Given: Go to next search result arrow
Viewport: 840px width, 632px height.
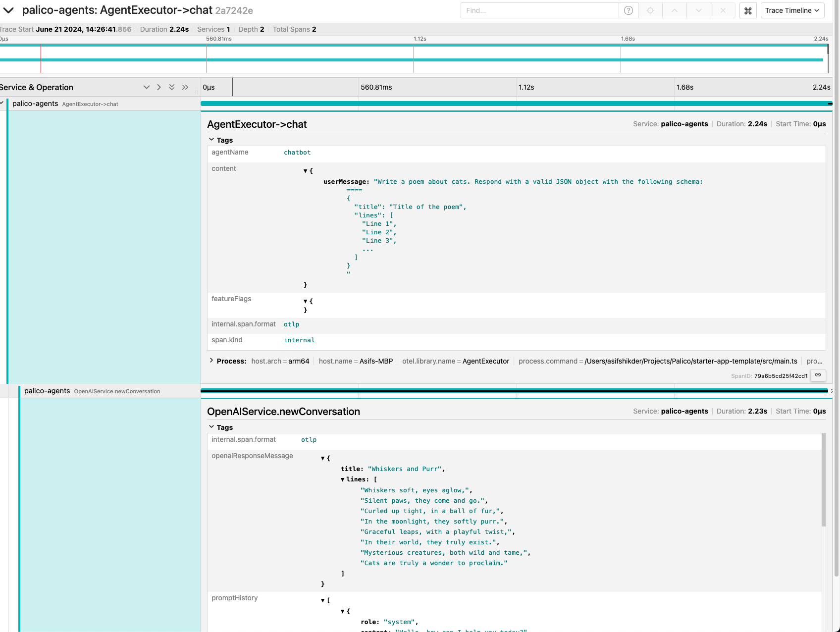Looking at the screenshot, I should point(698,10).
